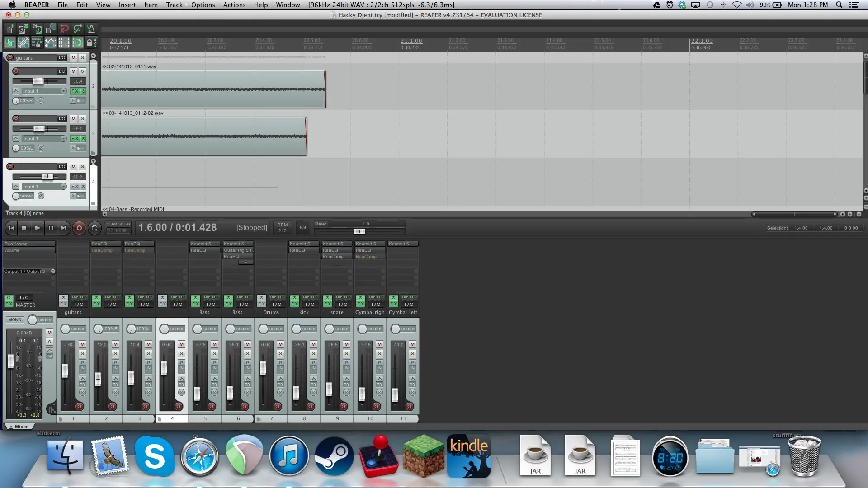Click Drums channel mixer fader
The height and width of the screenshot is (488, 868).
(263, 367)
